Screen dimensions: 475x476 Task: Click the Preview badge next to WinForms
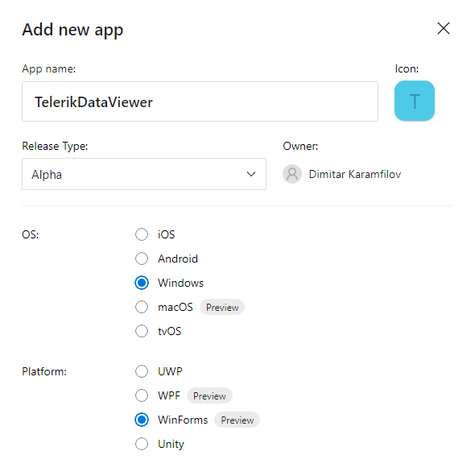[237, 420]
